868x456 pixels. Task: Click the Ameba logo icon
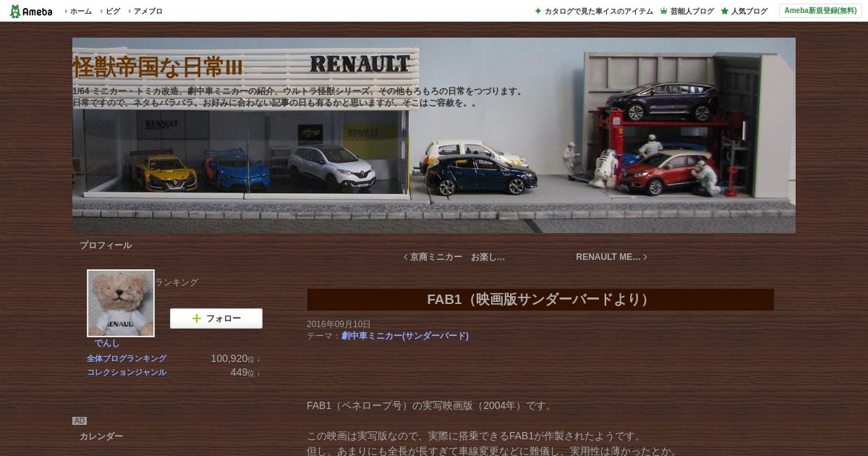click(x=31, y=11)
